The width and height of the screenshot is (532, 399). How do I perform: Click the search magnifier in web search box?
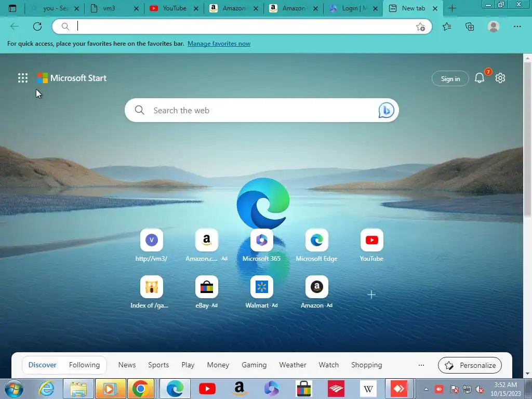(139, 110)
